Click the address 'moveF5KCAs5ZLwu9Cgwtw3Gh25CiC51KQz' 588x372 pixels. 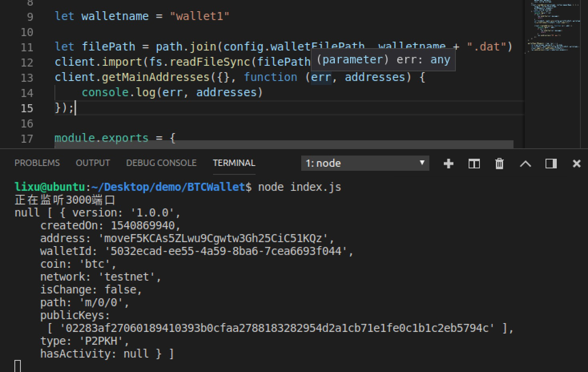click(213, 238)
